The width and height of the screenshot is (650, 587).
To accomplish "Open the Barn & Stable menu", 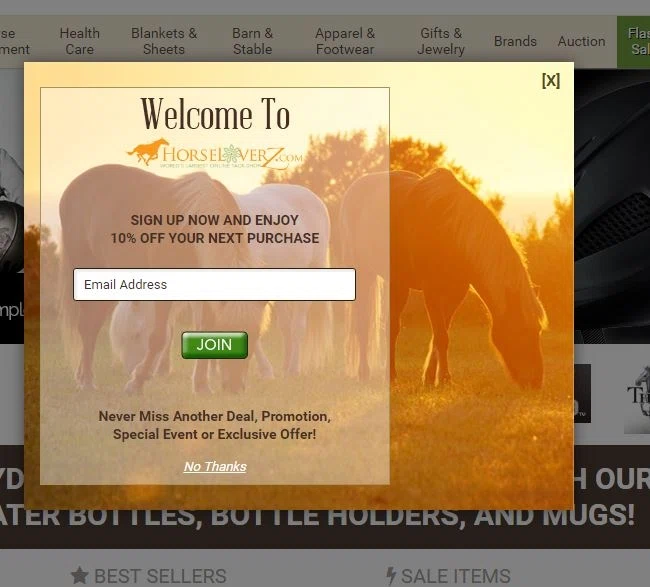I will [x=252, y=41].
